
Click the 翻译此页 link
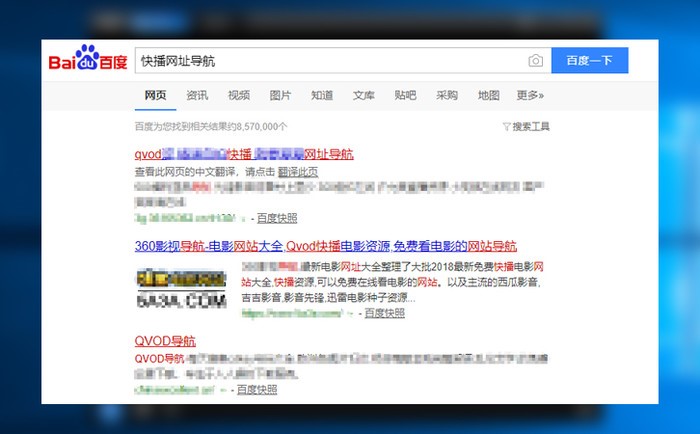(x=298, y=172)
